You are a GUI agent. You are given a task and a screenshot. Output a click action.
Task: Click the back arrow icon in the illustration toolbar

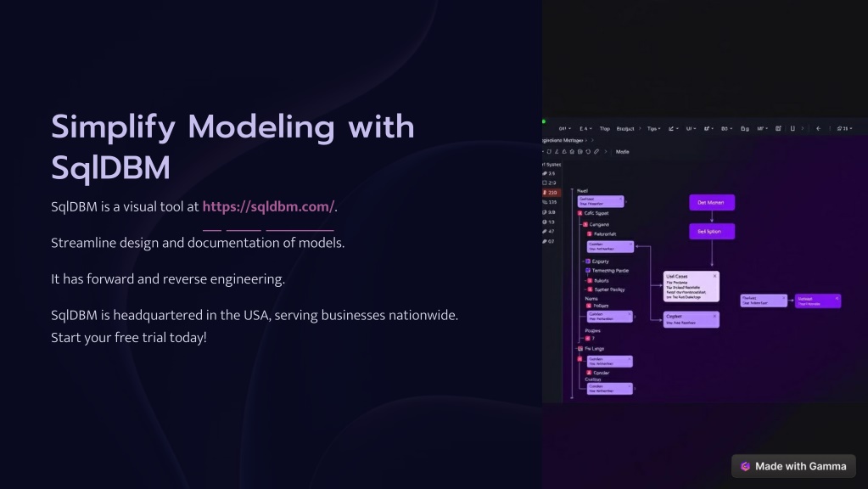click(818, 128)
